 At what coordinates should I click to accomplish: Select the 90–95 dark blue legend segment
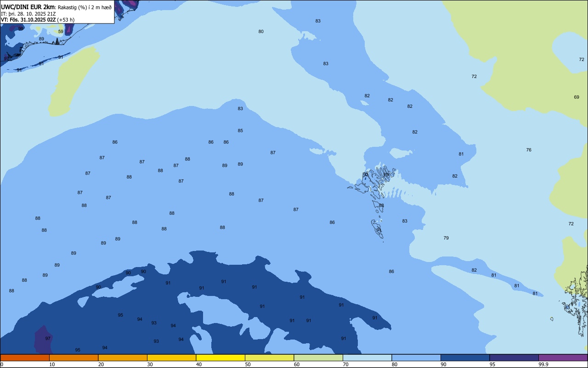pyautogui.click(x=465, y=357)
